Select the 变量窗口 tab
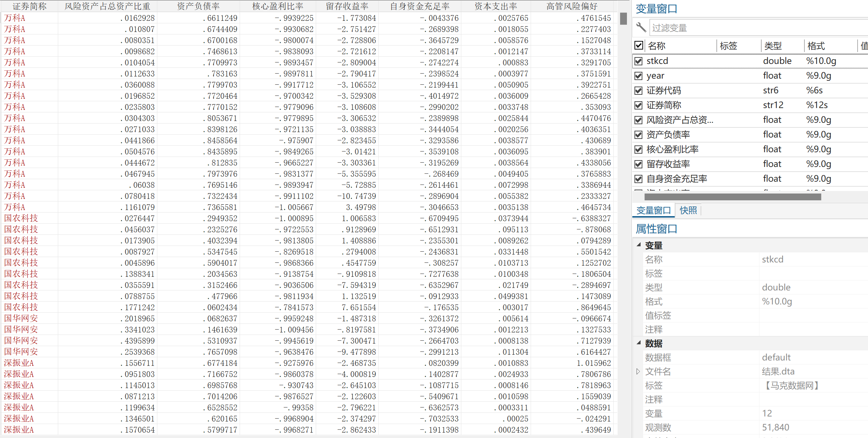This screenshot has width=868, height=438. click(x=654, y=210)
